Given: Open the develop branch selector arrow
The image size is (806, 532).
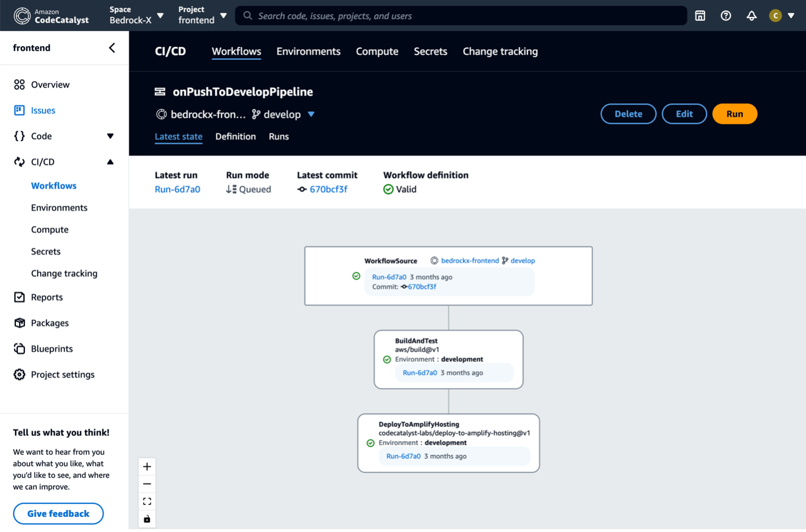Looking at the screenshot, I should click(311, 114).
